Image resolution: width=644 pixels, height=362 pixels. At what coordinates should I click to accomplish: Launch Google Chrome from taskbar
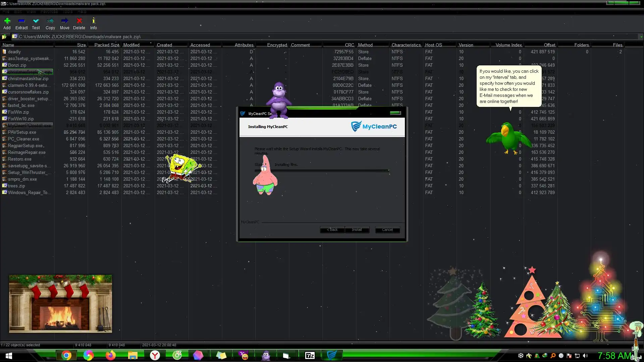66,355
